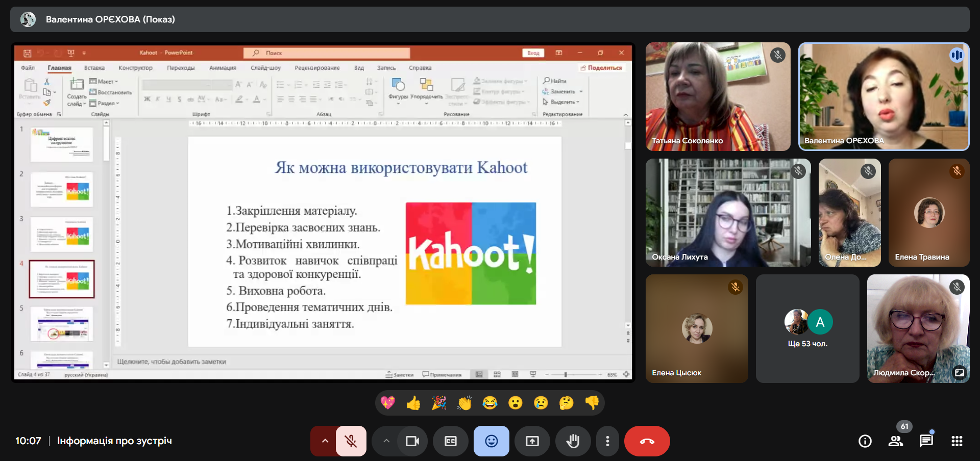980x461 pixels.
Task: Send thumbs down reaction
Action: tap(592, 403)
